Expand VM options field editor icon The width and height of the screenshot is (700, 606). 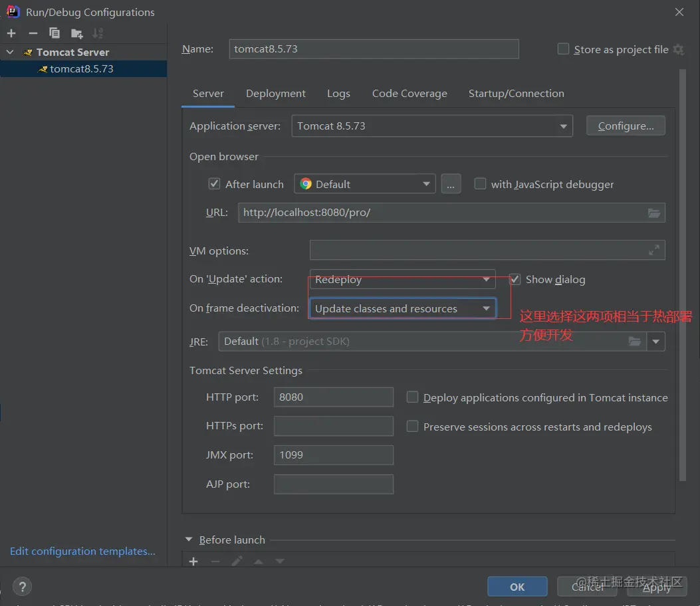(x=654, y=251)
